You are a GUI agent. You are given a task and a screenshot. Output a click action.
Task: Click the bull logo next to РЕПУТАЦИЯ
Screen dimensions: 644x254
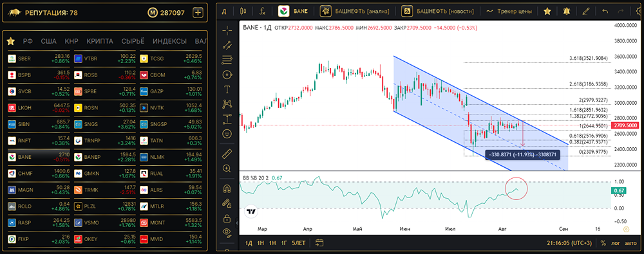coord(15,13)
